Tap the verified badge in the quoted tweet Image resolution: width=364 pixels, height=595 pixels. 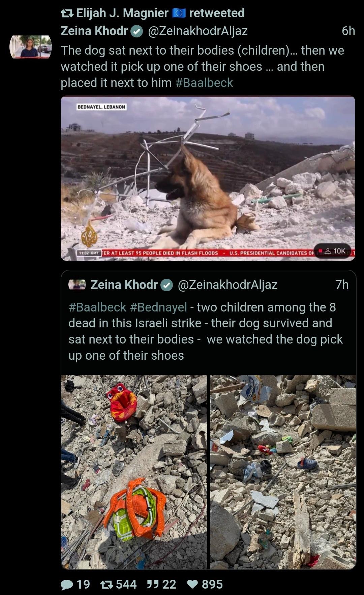coord(166,285)
